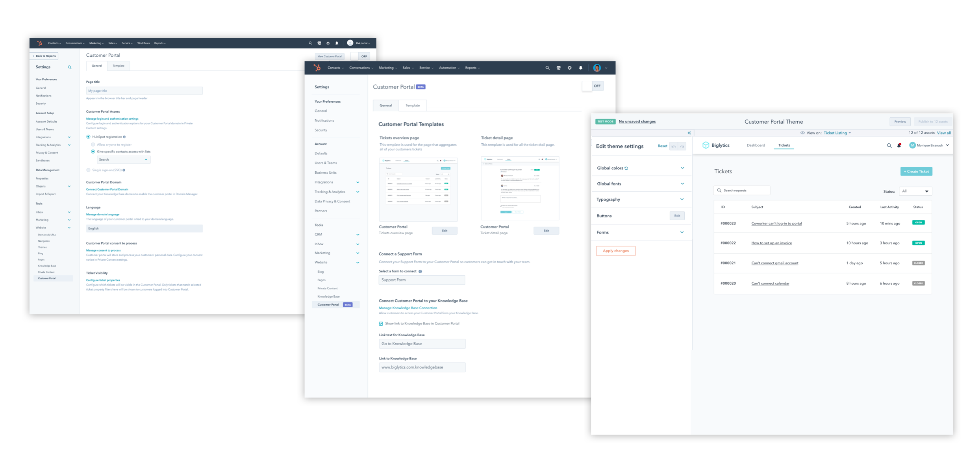Switch to Dashboard tab in Biglytics portal
This screenshot has height=463, width=980.
(755, 145)
